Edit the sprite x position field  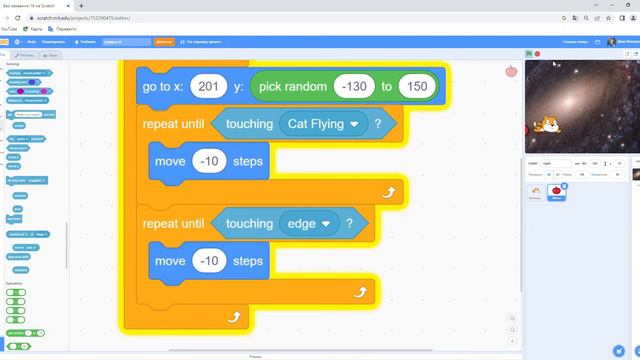[595, 163]
